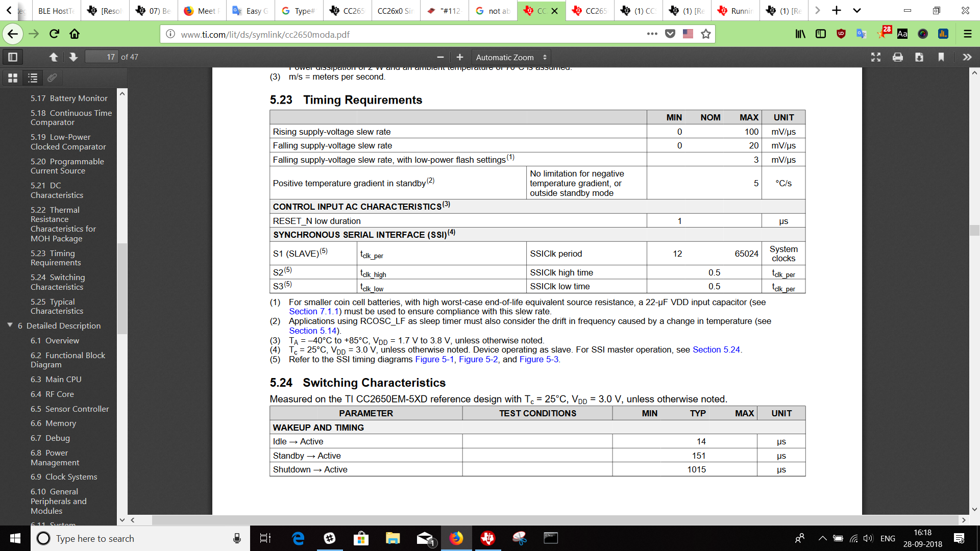The width and height of the screenshot is (980, 551).
Task: Open the Firefox hamburger menu
Action: 968,34
